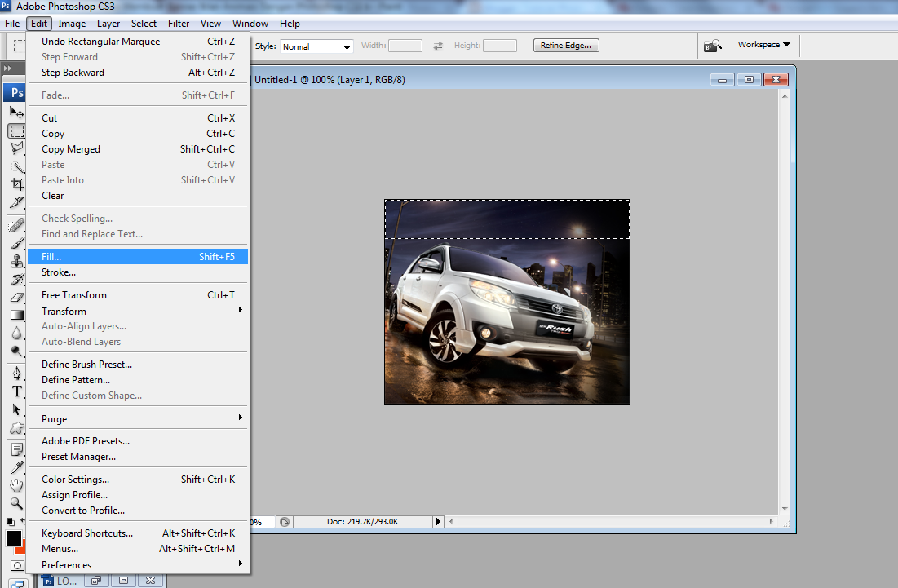Choose Copy Merged
This screenshot has width=898, height=588.
pos(138,149)
